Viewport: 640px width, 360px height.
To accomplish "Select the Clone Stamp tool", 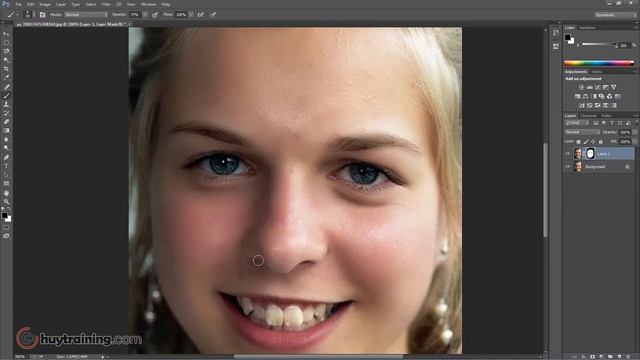I will (x=6, y=104).
